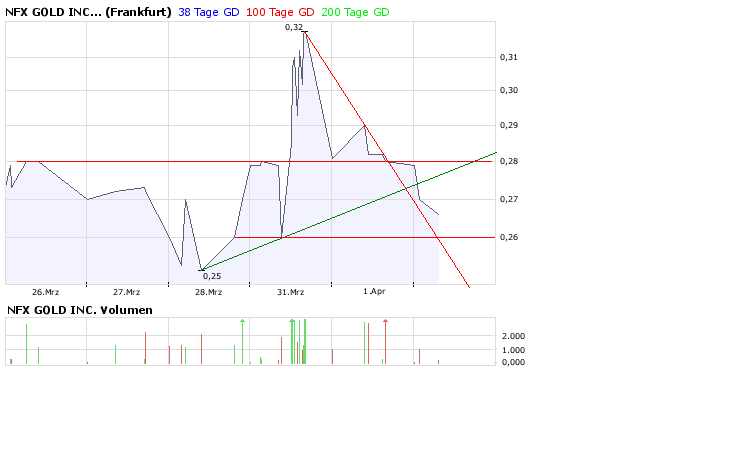Click the red descending trend line

click(387, 159)
